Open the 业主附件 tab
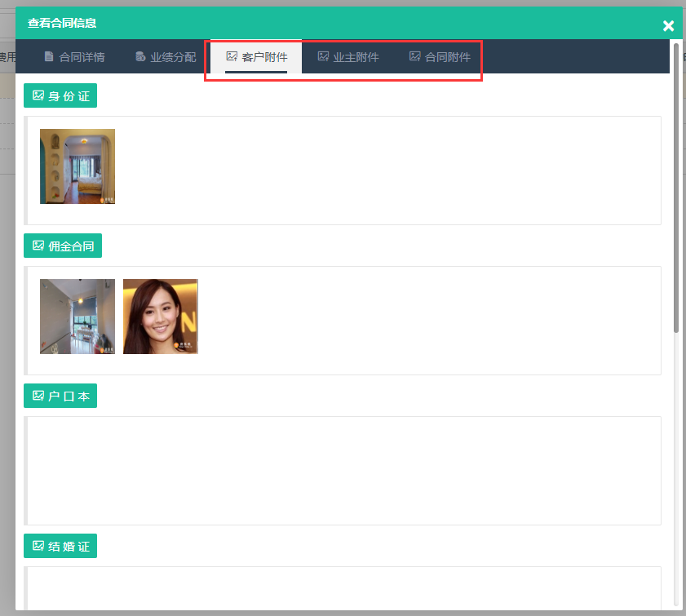 click(x=347, y=57)
